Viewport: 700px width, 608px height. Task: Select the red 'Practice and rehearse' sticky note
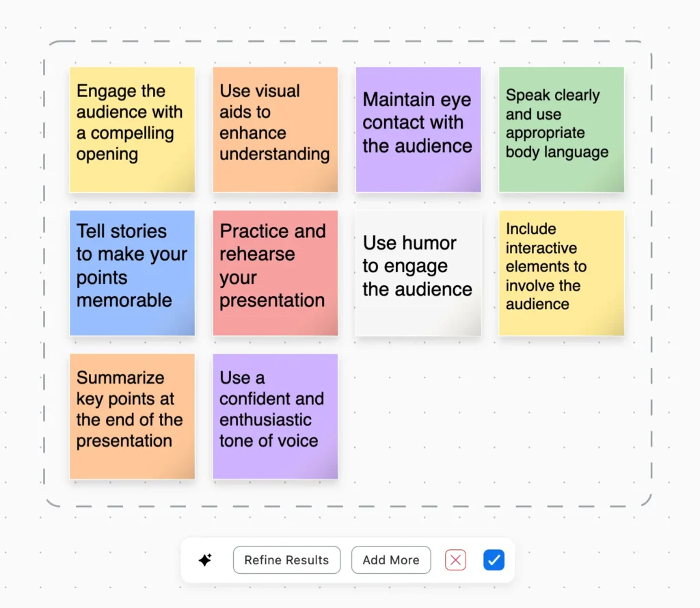click(x=275, y=273)
